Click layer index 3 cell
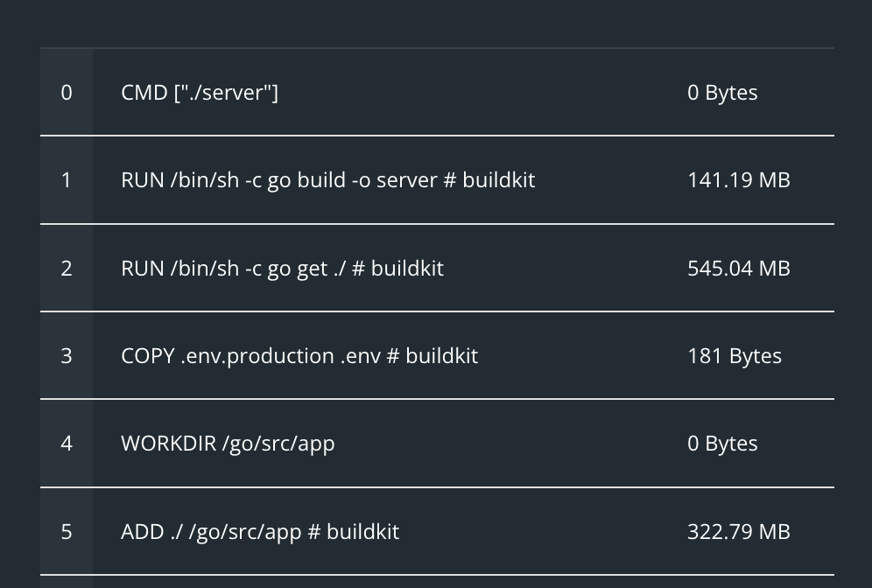The image size is (872, 588). click(x=67, y=355)
